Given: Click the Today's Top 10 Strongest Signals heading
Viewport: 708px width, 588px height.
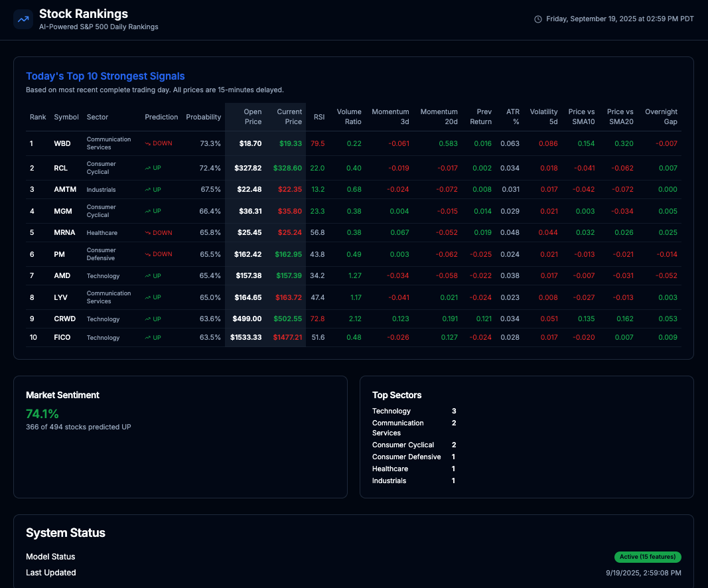Looking at the screenshot, I should 106,76.
